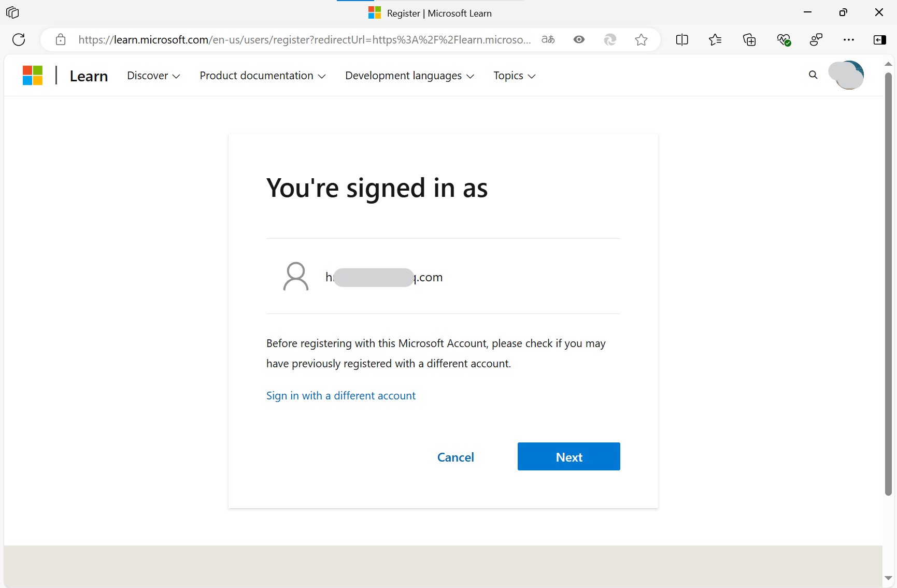Add page to favorites star icon
Image resolution: width=897 pixels, height=588 pixels.
tap(641, 39)
